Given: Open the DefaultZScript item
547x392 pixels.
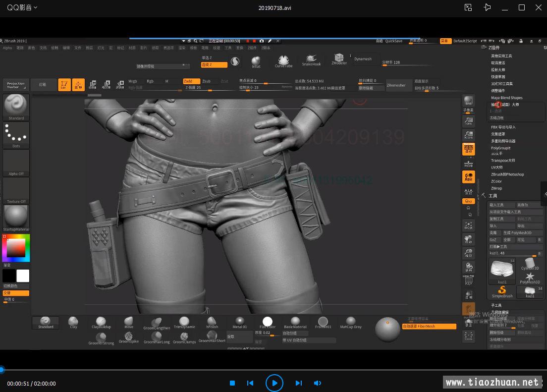Looking at the screenshot, I should (465, 41).
